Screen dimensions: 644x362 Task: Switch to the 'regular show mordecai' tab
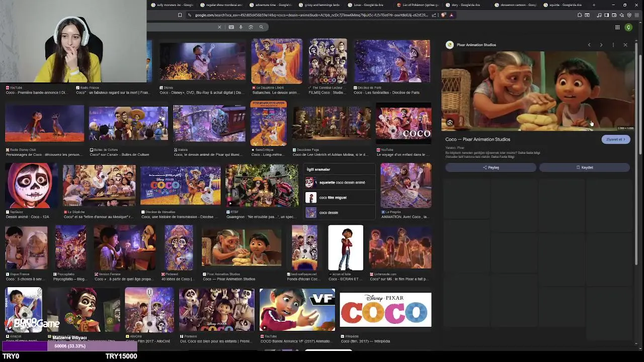click(221, 5)
